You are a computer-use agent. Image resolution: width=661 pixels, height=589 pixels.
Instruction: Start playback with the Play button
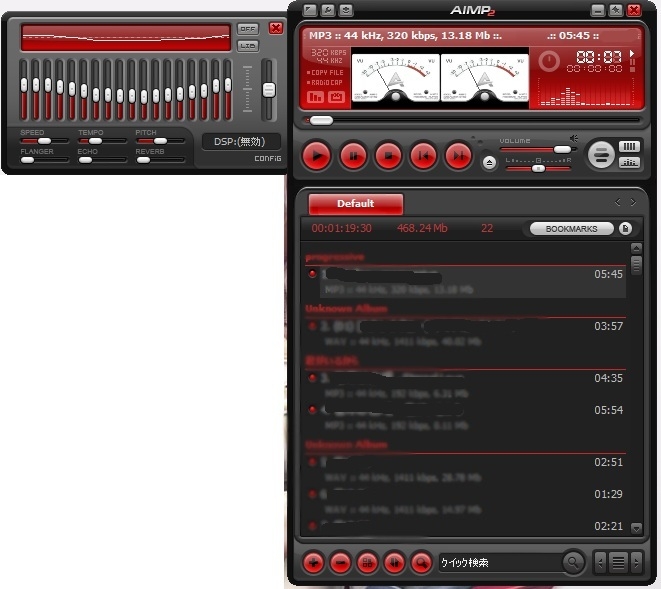(317, 156)
